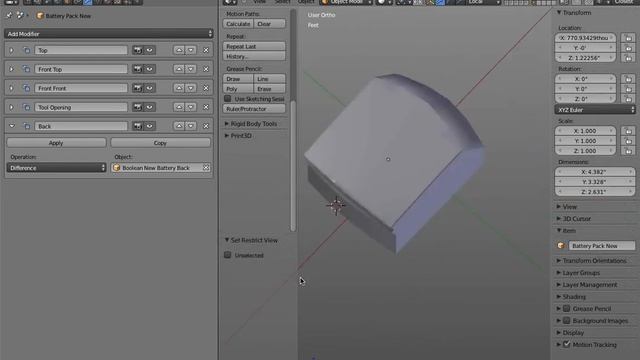The image size is (640, 360).
Task: Delete the Tool Opening modifier
Action: 206,107
